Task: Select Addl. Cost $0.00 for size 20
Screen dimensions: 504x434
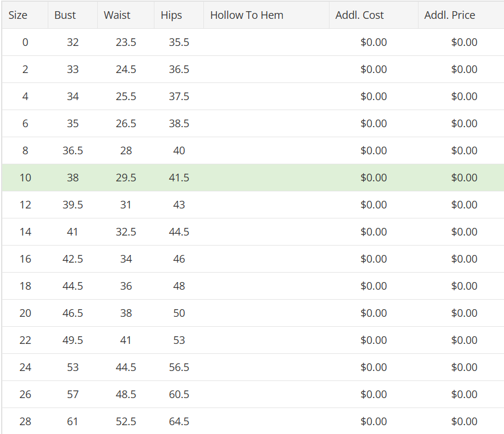Action: pos(374,313)
